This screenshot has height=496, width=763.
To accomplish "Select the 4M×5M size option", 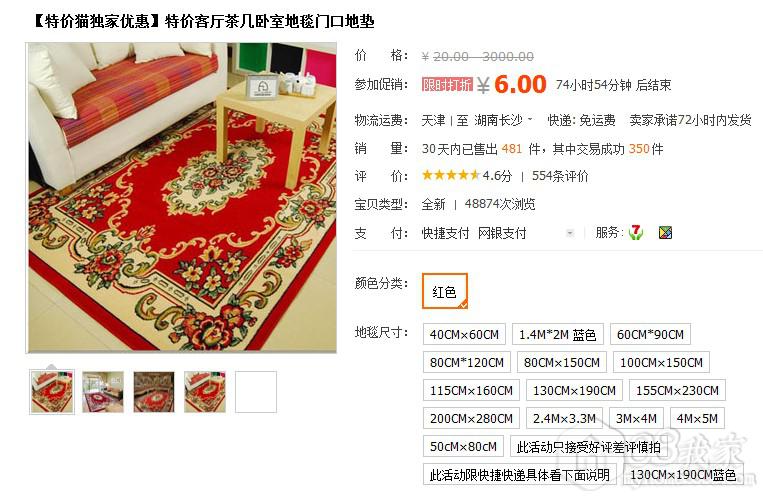I will click(697, 419).
